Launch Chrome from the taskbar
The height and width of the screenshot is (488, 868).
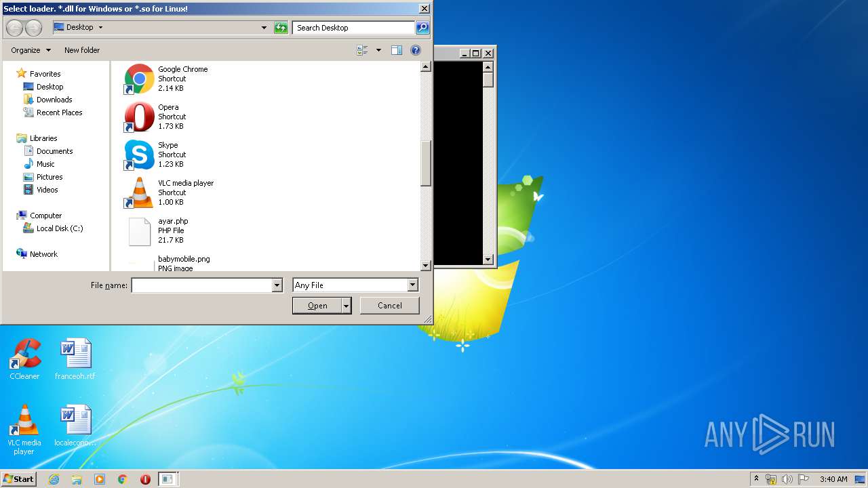pos(122,479)
